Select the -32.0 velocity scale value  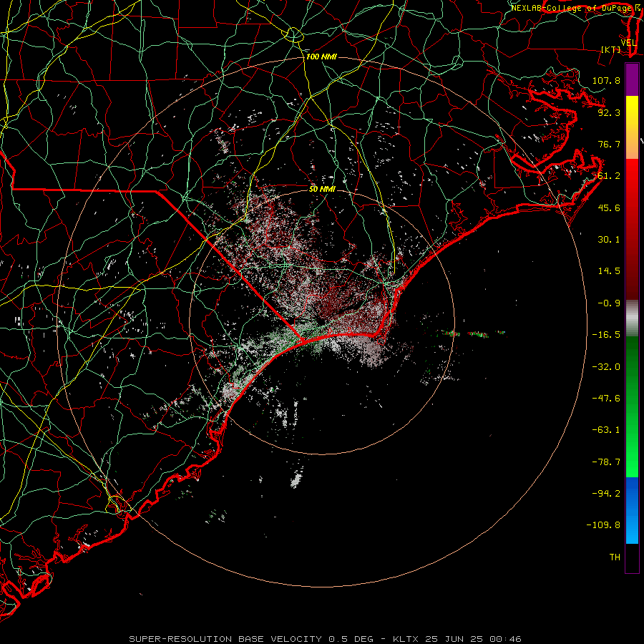606,367
